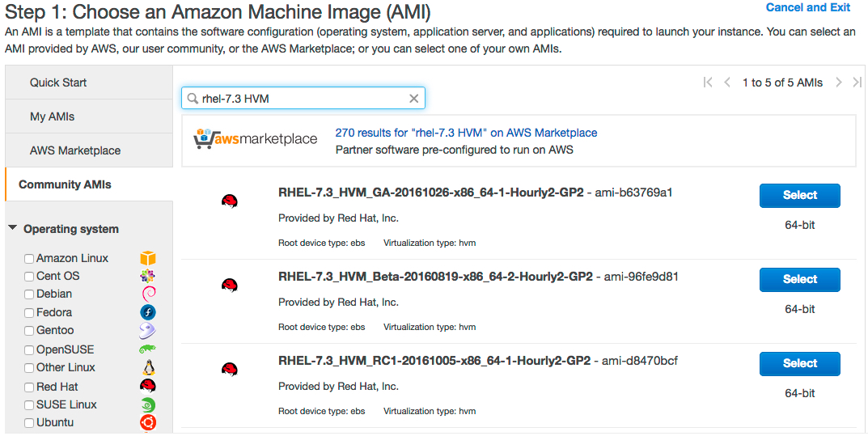Enable the Amazon Linux checkbox

(29, 259)
